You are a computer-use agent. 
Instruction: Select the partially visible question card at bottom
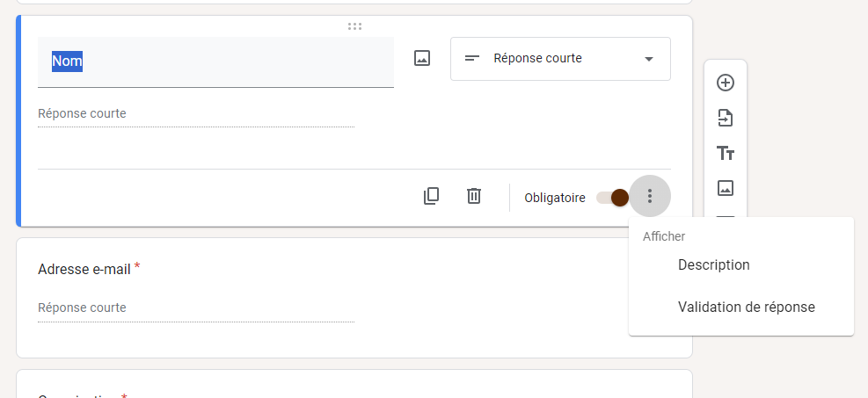pos(352,387)
